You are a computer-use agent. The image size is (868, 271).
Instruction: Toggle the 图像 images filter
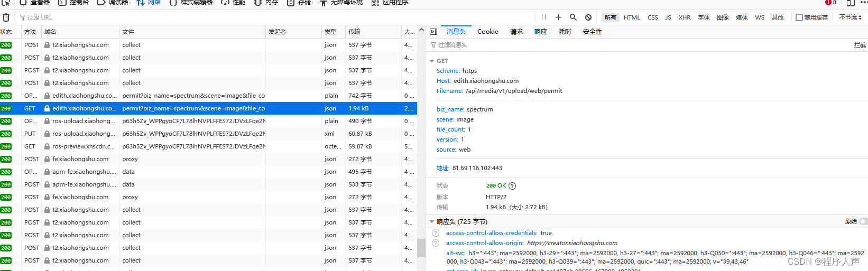(723, 17)
